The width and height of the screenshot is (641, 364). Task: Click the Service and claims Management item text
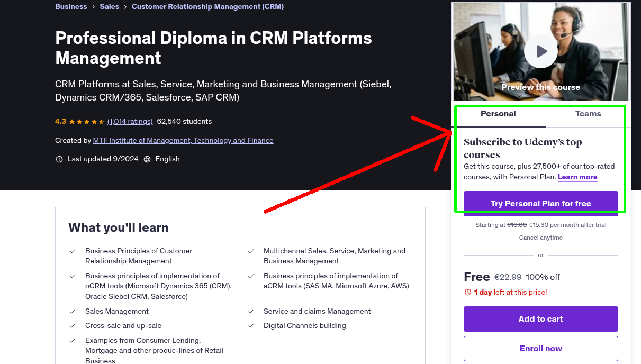[x=317, y=311]
